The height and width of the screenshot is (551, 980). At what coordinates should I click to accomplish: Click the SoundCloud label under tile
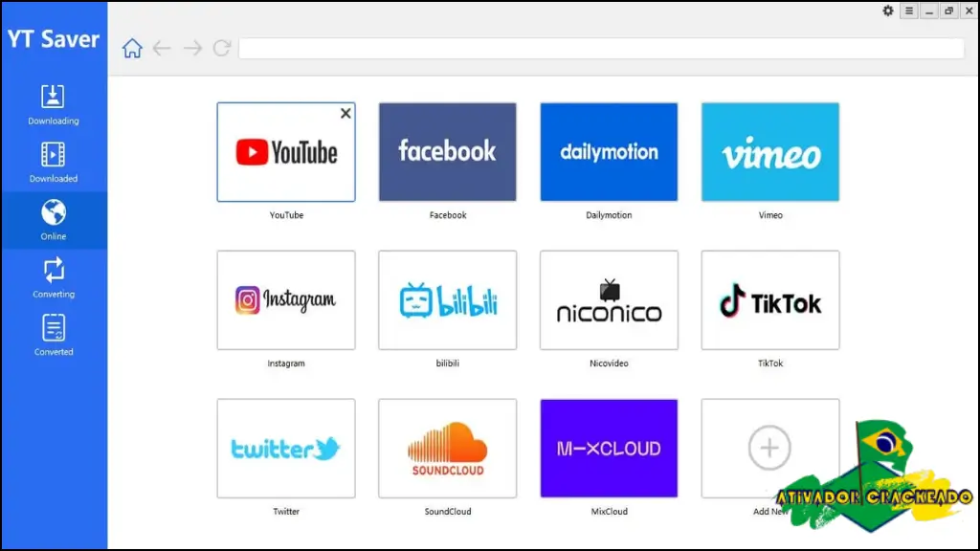tap(448, 511)
